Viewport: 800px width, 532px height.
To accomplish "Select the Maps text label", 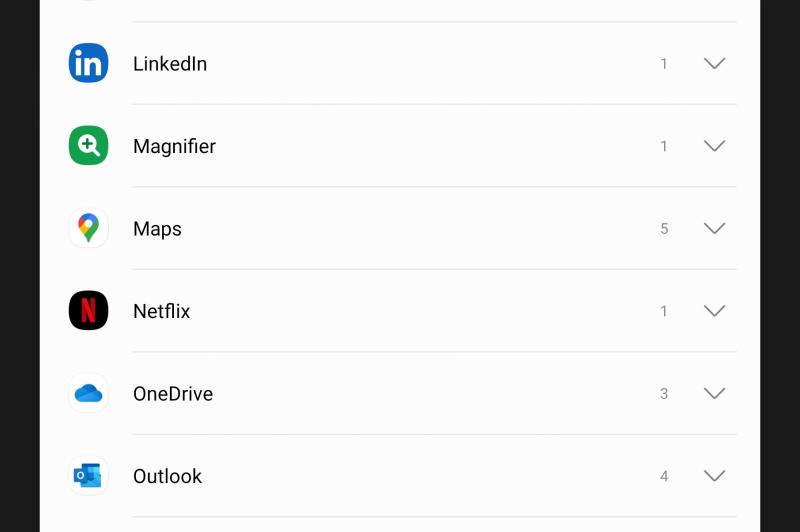I will click(x=157, y=229).
